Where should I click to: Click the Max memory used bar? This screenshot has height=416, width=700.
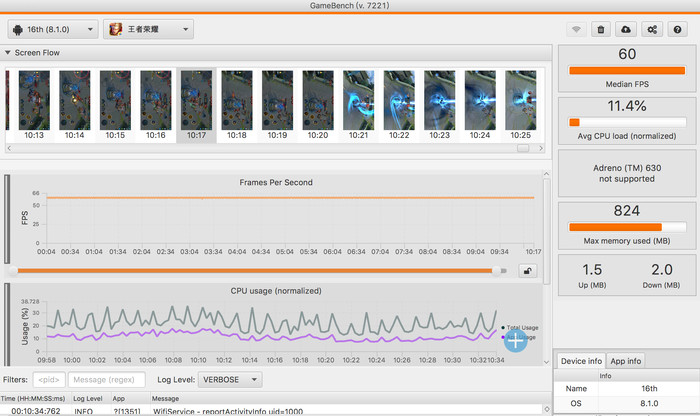[x=627, y=227]
